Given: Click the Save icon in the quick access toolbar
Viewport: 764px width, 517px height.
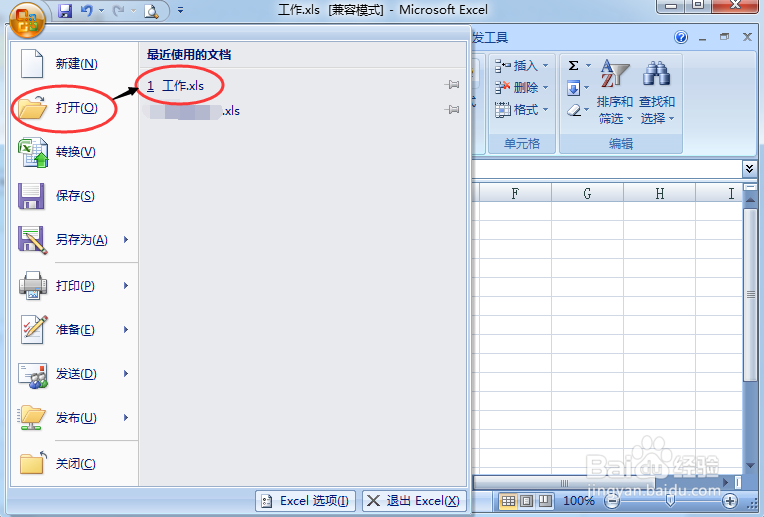Looking at the screenshot, I should click(x=65, y=10).
